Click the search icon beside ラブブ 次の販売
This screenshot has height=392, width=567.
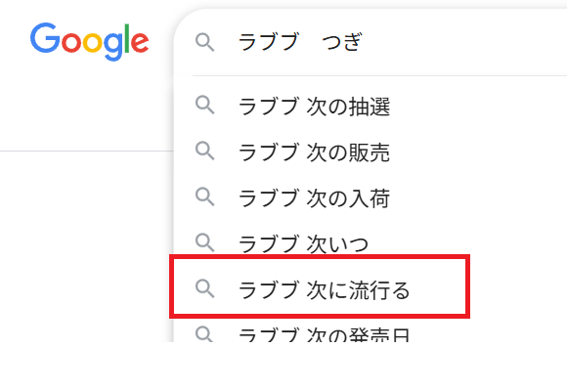click(205, 152)
